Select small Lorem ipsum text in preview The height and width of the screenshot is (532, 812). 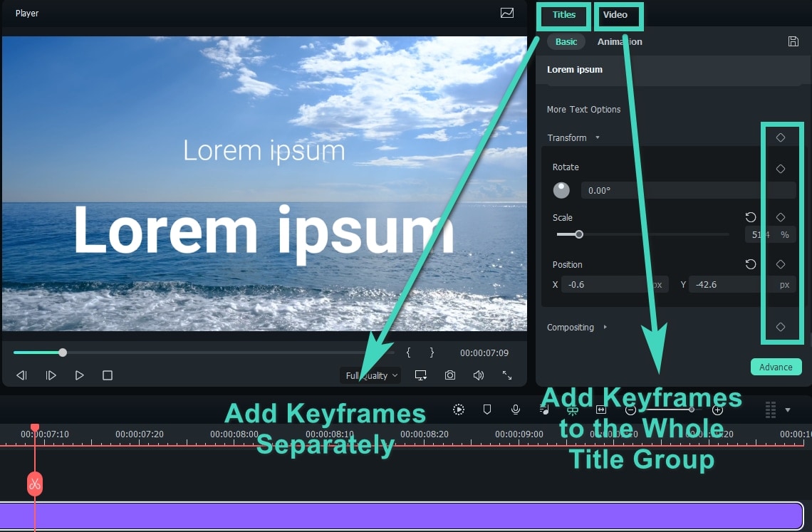coord(264,151)
